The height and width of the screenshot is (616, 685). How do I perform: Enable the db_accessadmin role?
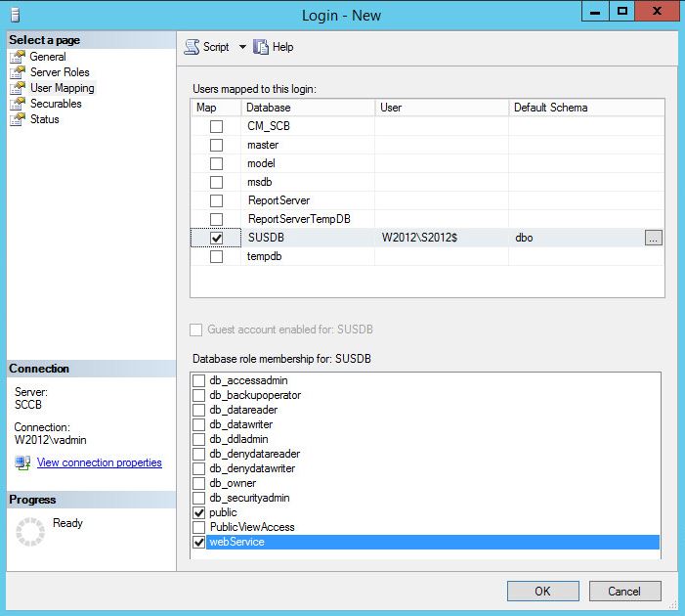(x=198, y=380)
